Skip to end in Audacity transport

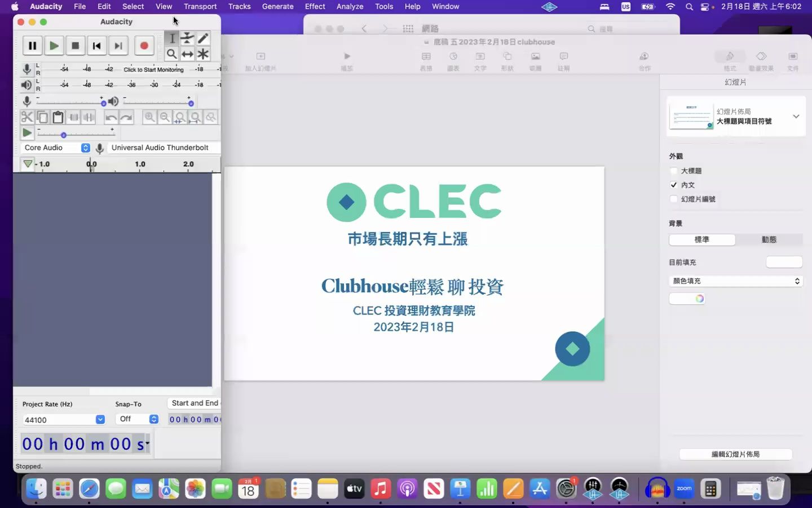pyautogui.click(x=118, y=46)
